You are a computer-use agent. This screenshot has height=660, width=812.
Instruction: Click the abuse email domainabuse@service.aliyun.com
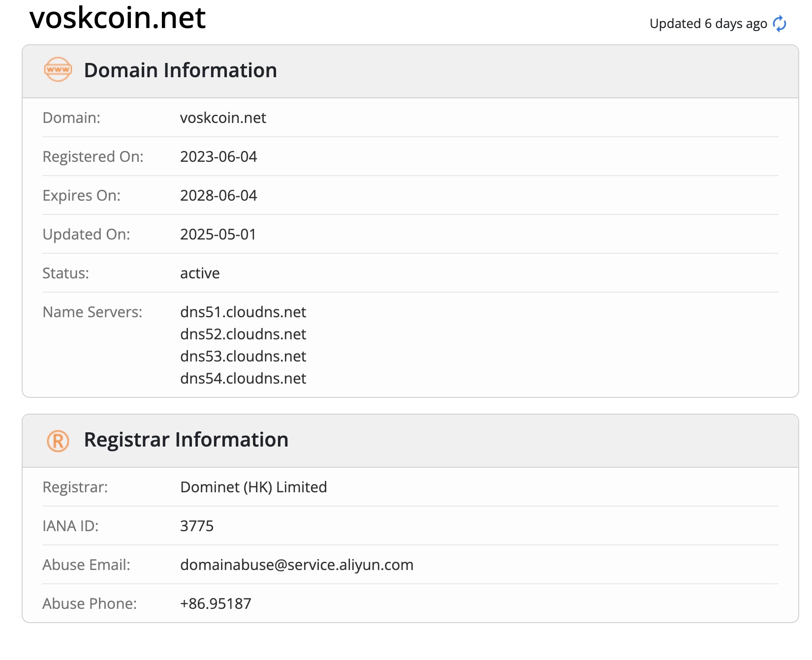[x=297, y=565]
